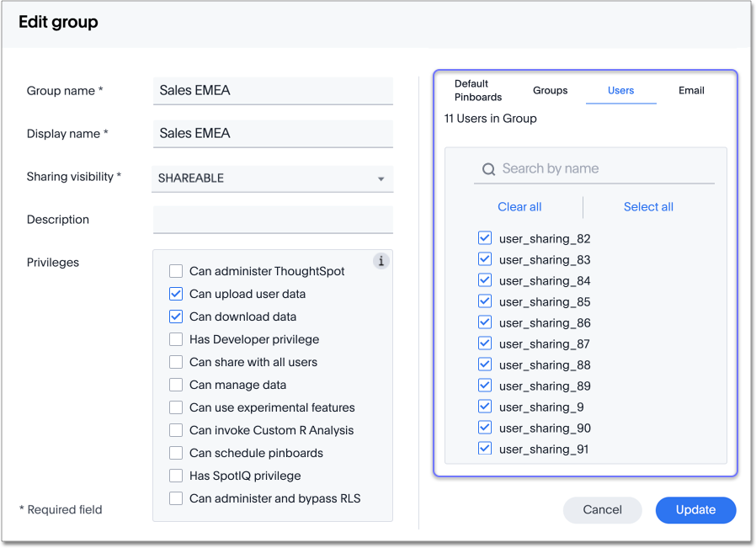
Task: Click the Clear all link
Action: [519, 207]
